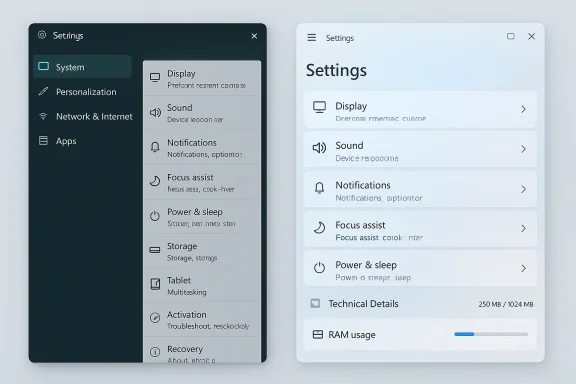Screen dimensions: 576x384
Task: Click Sound speaker icon in dark window
Action: 155,112
